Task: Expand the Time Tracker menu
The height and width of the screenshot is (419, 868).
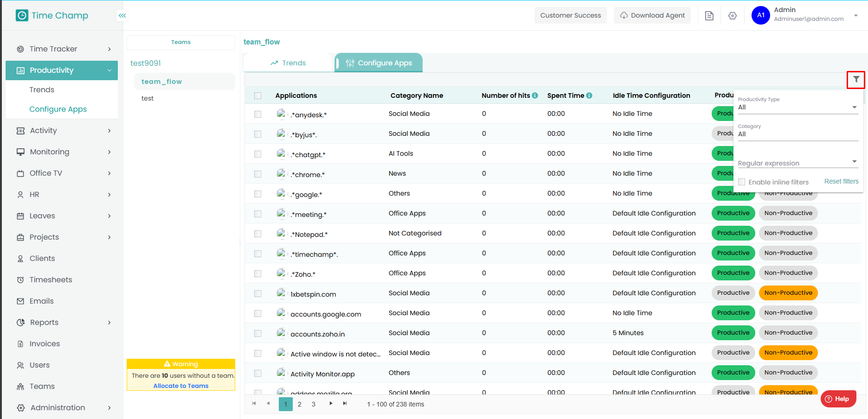Action: [x=63, y=49]
